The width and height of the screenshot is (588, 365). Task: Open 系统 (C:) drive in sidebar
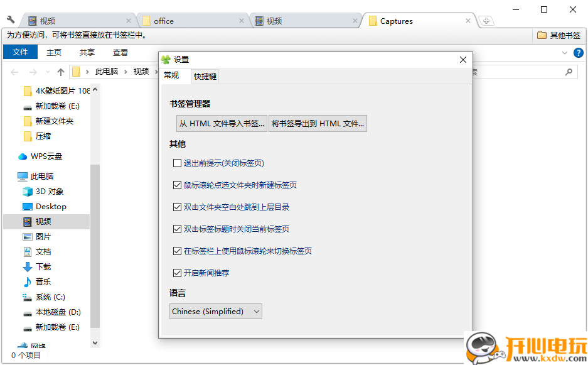43,297
